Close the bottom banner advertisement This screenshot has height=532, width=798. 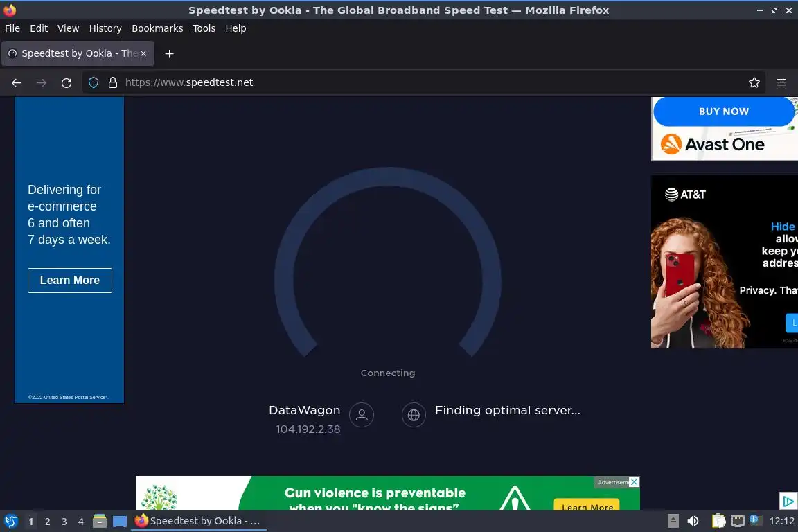(x=634, y=482)
